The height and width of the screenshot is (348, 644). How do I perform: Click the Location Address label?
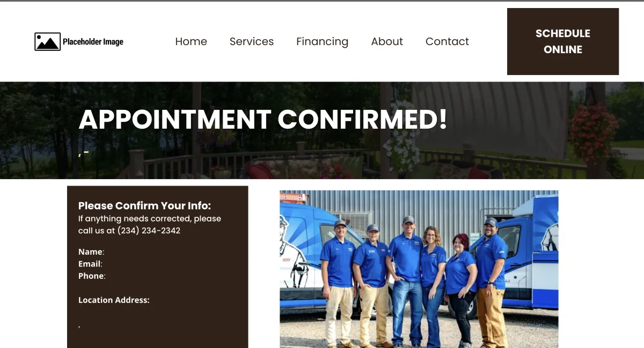tap(114, 300)
